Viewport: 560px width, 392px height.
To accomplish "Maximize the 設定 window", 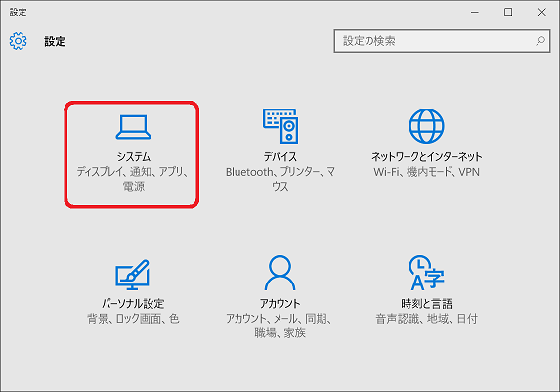I will [x=508, y=12].
